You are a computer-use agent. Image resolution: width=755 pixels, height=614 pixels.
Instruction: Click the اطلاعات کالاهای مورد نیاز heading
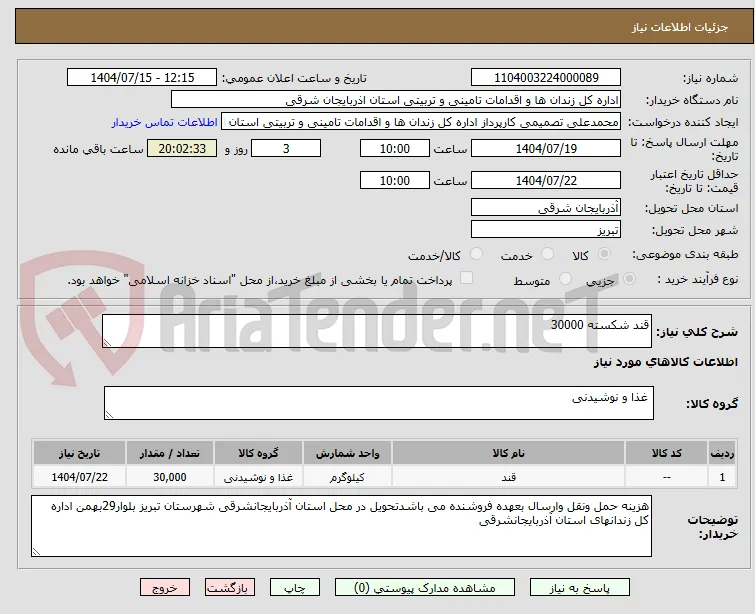pyautogui.click(x=665, y=362)
